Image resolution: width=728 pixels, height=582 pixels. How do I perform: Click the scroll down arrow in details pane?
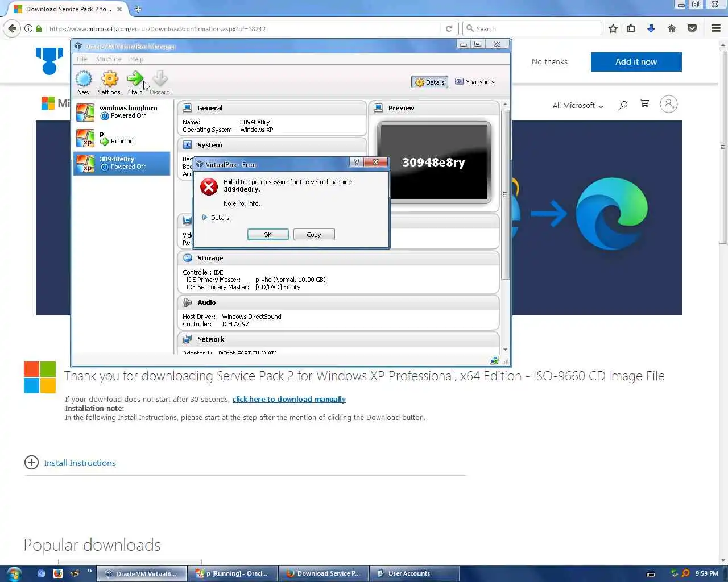[x=505, y=350]
